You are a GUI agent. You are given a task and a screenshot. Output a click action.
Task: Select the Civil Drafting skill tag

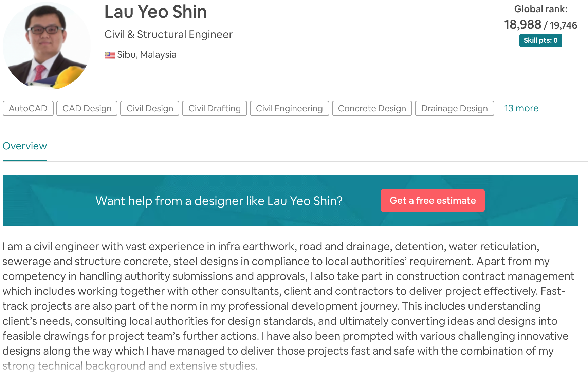[214, 108]
